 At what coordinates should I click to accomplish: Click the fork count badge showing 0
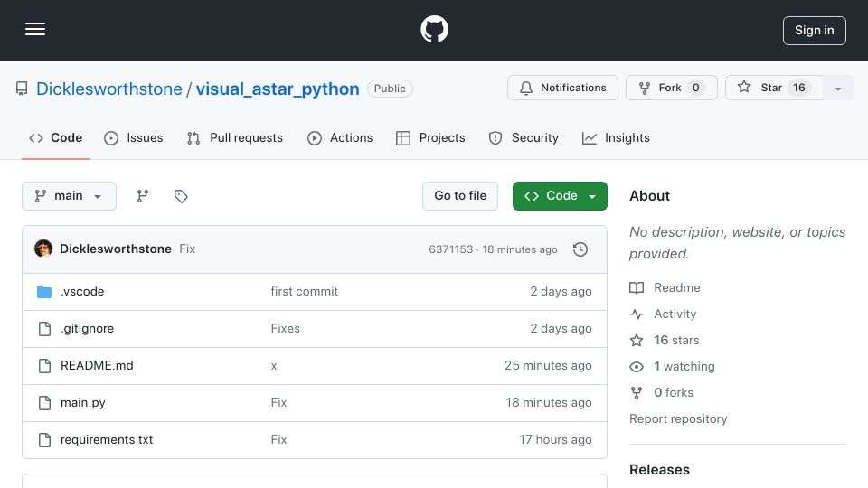pos(696,88)
